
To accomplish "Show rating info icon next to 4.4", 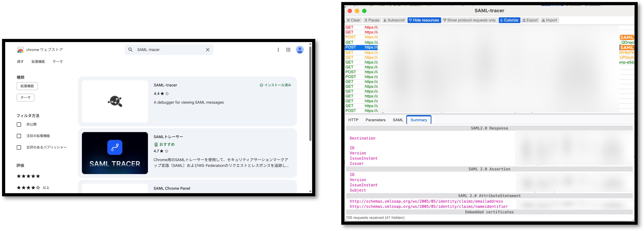I will tap(167, 94).
